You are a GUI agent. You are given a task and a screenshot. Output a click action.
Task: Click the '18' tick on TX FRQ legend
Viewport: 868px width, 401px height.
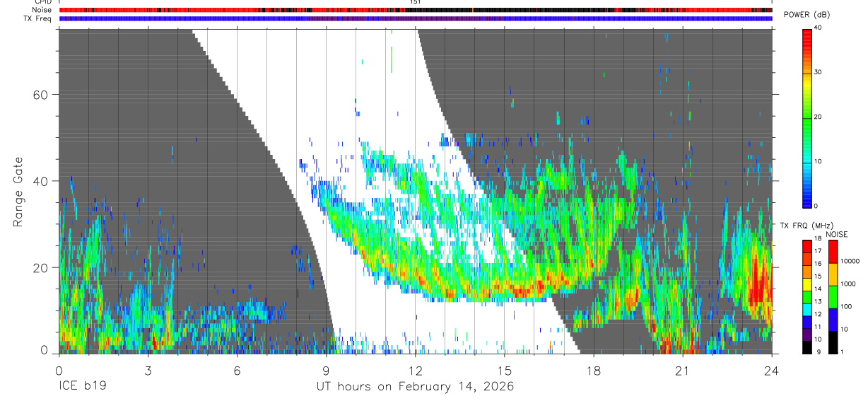coord(818,239)
